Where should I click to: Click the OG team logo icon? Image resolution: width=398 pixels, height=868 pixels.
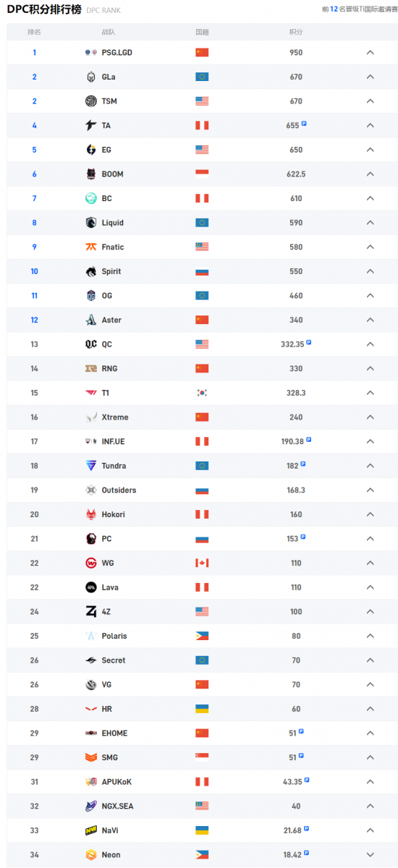[x=91, y=296]
